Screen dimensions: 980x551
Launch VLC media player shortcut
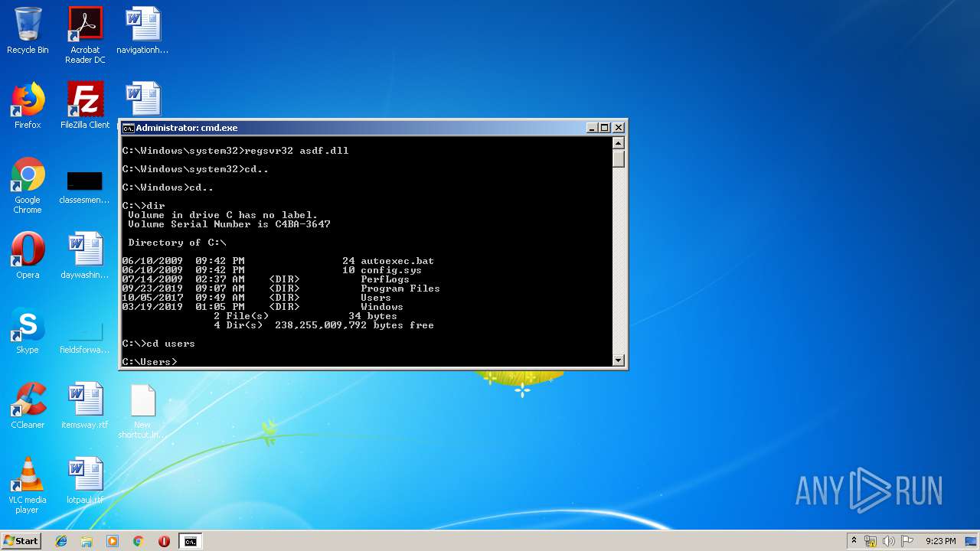pos(28,485)
